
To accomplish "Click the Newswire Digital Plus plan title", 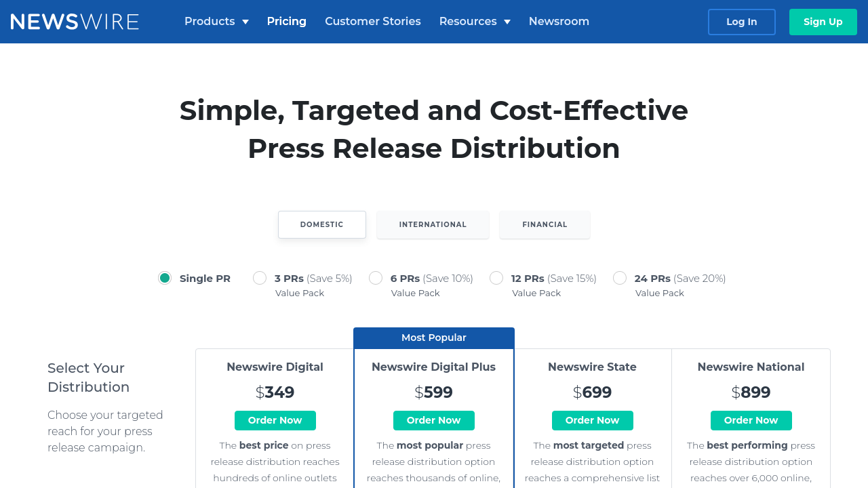I will pos(434,367).
